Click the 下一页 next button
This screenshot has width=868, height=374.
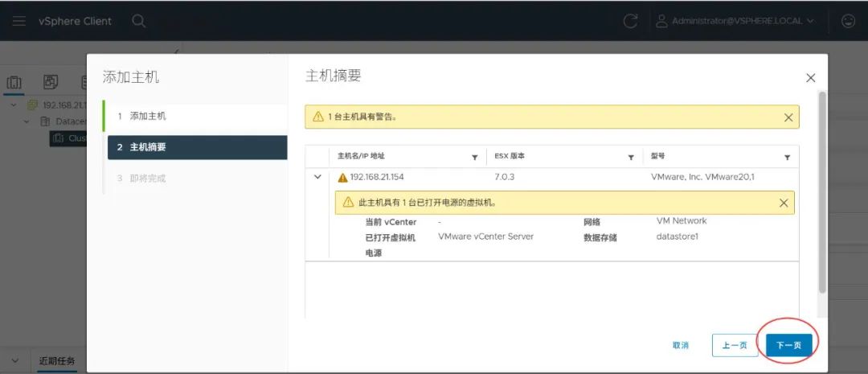(789, 345)
